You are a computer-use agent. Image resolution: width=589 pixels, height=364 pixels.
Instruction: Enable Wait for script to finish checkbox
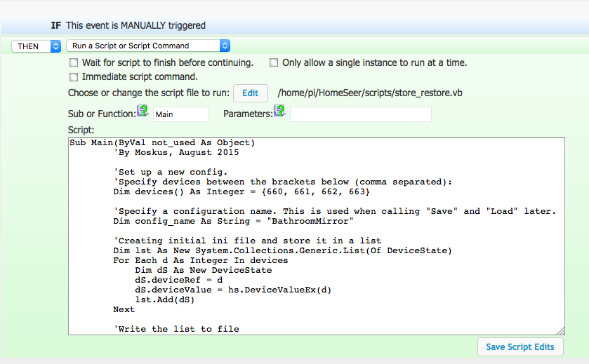click(74, 62)
